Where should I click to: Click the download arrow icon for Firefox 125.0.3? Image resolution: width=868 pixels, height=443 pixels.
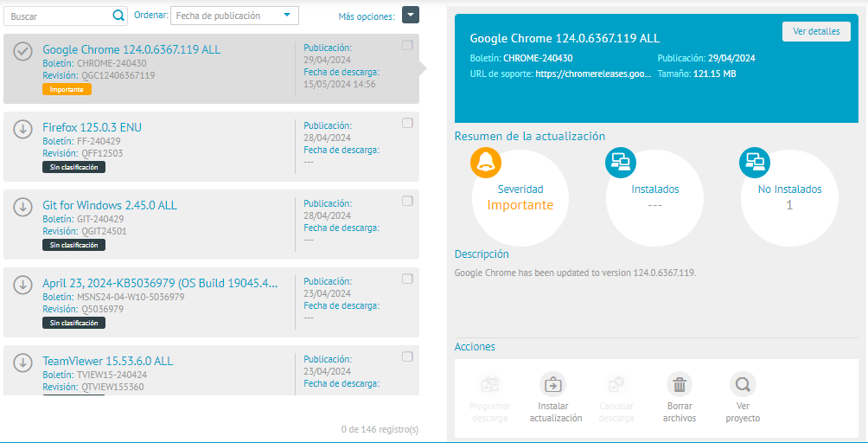22,129
